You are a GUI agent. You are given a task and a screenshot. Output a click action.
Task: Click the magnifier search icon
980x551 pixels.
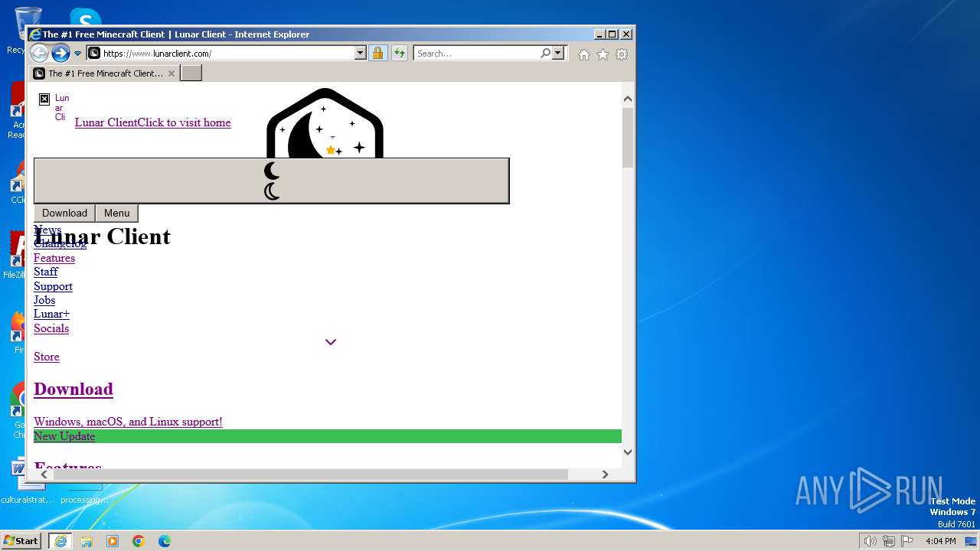tap(545, 54)
